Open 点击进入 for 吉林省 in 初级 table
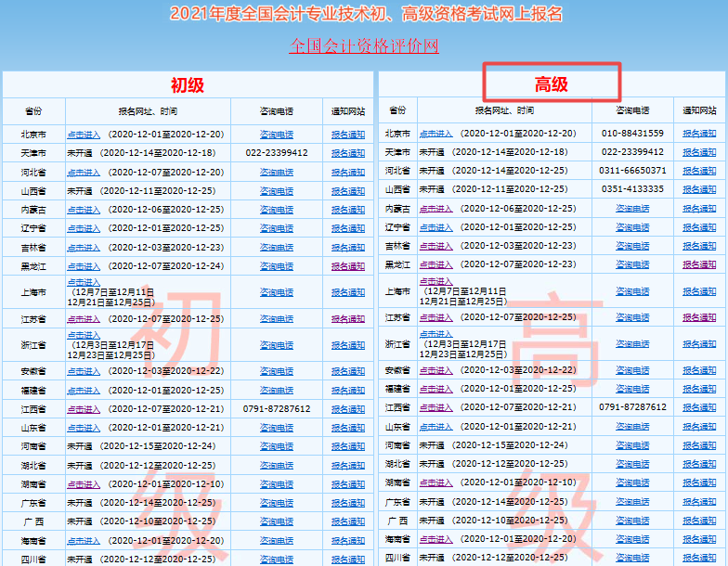Screen dimensions: 728x566 tap(84, 248)
